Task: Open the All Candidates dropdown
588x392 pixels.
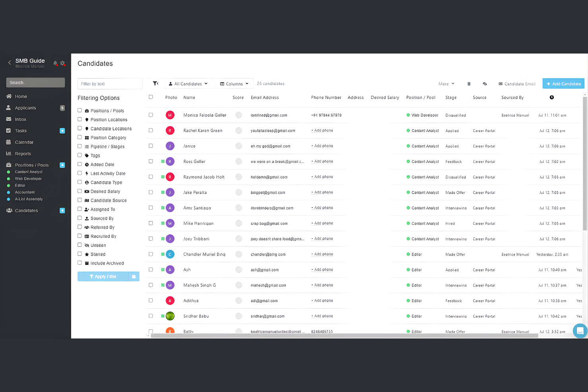Action: (x=189, y=83)
